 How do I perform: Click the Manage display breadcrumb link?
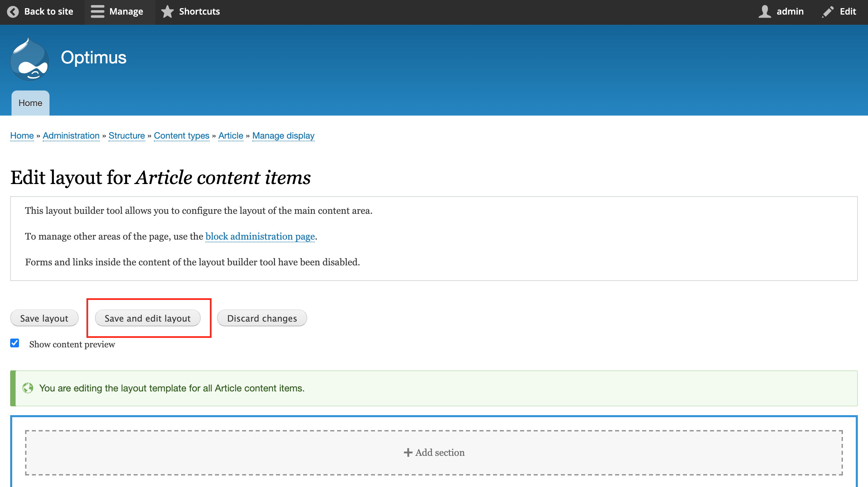(283, 135)
